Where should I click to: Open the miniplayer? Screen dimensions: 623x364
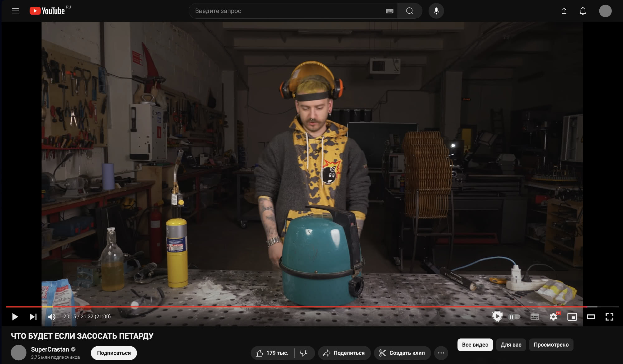(572, 317)
